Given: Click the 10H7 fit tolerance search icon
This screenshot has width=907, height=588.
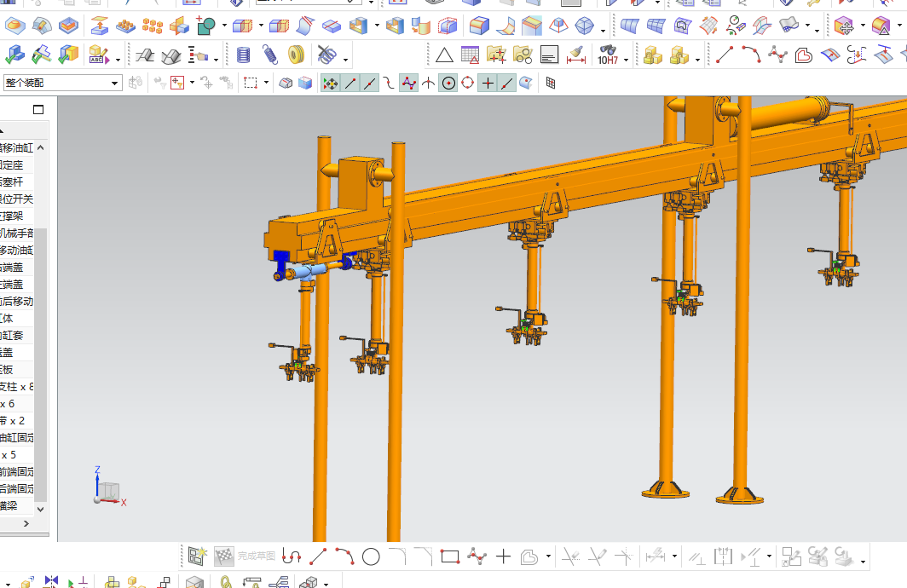Looking at the screenshot, I should (x=607, y=55).
